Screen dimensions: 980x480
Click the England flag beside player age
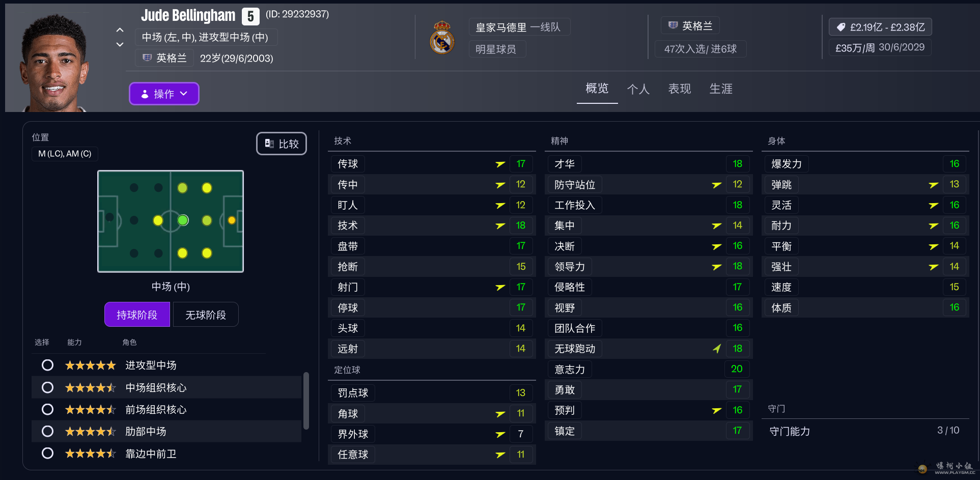tap(147, 58)
